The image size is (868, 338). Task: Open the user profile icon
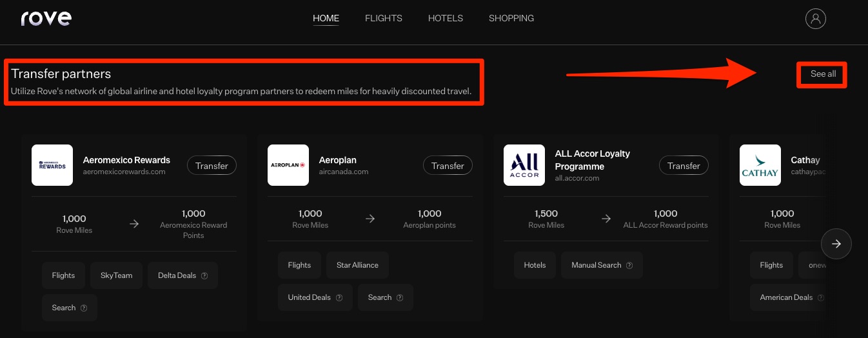[x=816, y=18]
